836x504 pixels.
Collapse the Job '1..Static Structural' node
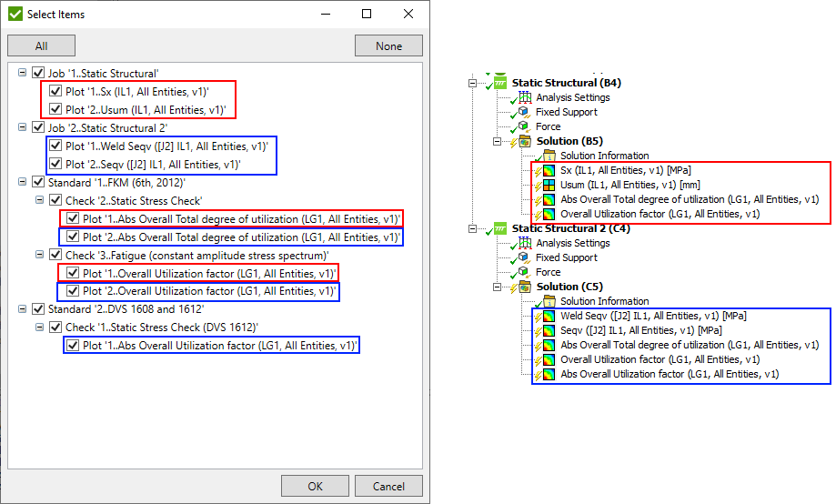click(x=22, y=73)
